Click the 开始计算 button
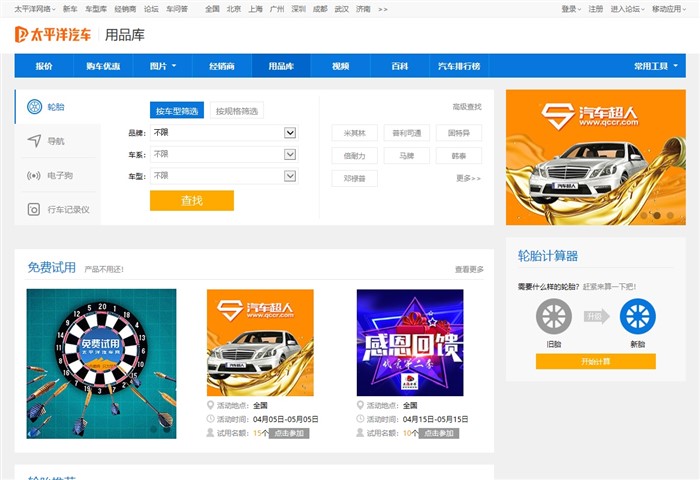Image resolution: width=700 pixels, height=480 pixels. click(596, 361)
